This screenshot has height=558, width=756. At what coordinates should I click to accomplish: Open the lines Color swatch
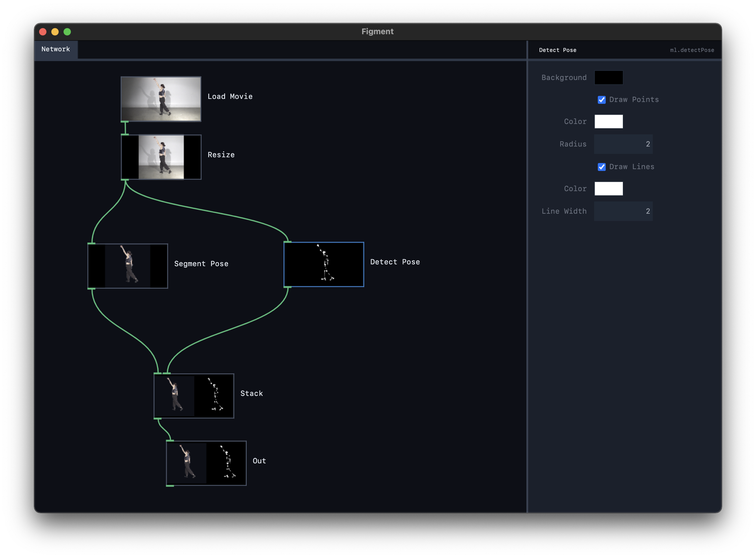[608, 188]
